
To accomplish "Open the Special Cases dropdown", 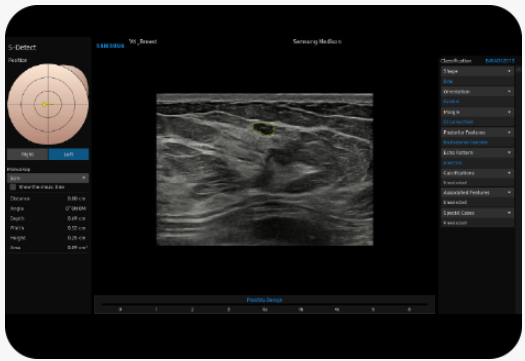I will (477, 213).
